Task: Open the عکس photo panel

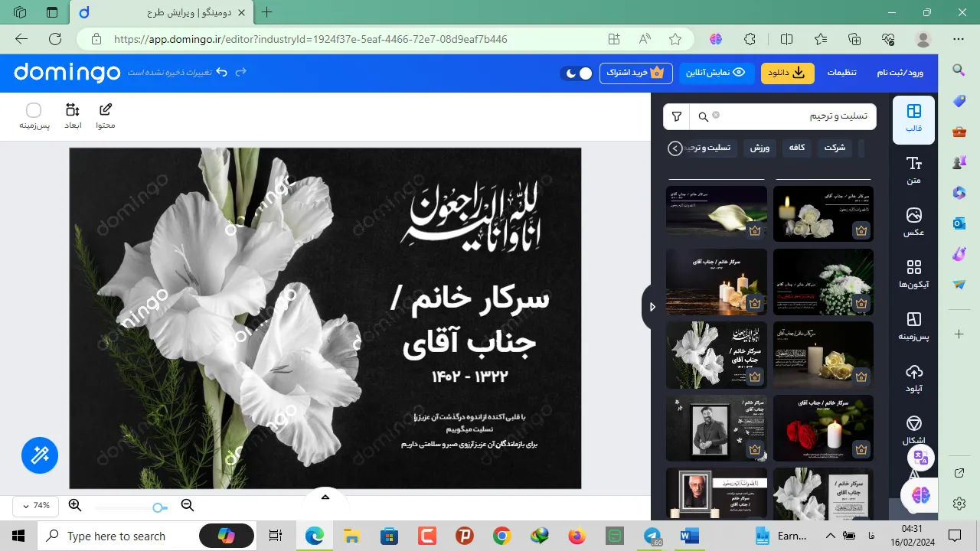Action: pyautogui.click(x=913, y=222)
